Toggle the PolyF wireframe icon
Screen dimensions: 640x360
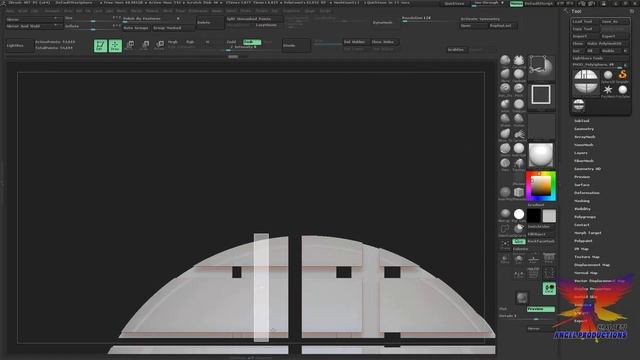coord(533,273)
